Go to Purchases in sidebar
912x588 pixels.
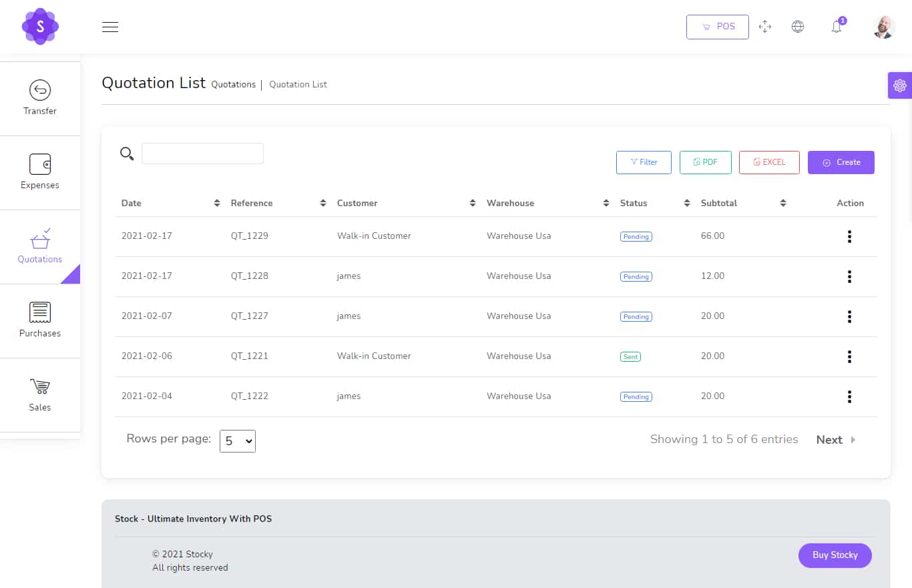point(40,320)
